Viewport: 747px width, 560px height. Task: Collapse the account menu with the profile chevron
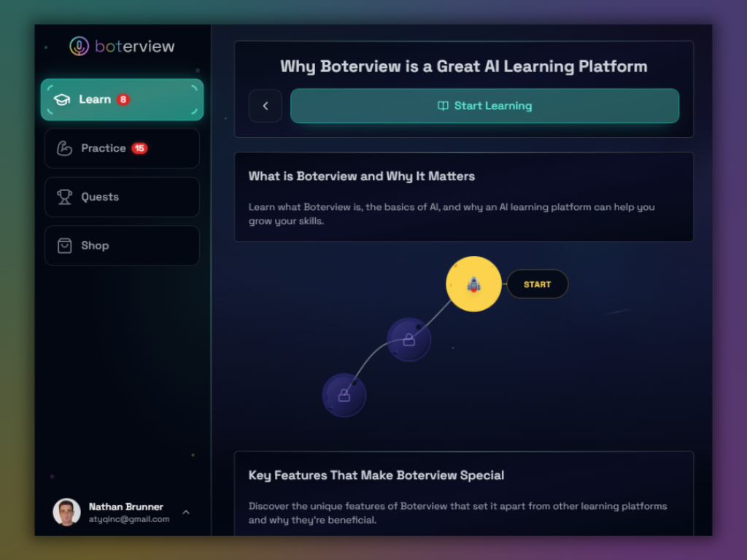(186, 513)
